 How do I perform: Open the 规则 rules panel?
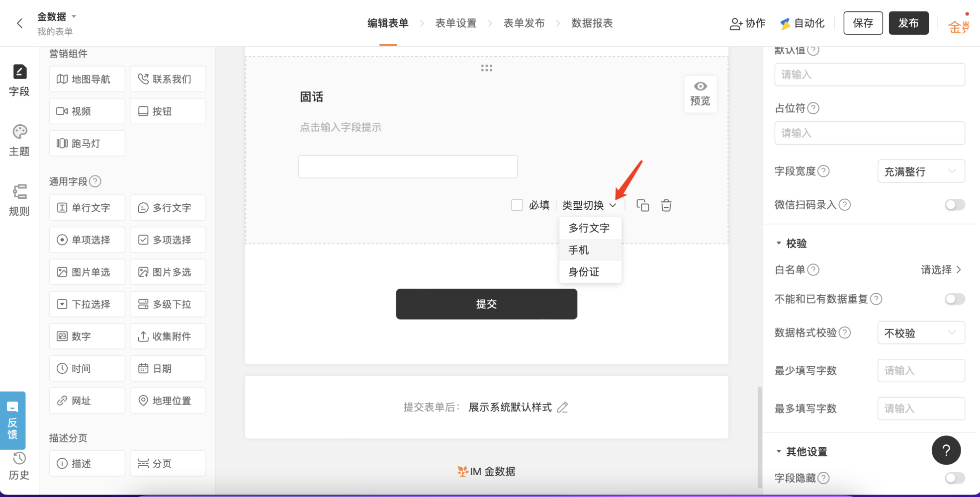(19, 200)
